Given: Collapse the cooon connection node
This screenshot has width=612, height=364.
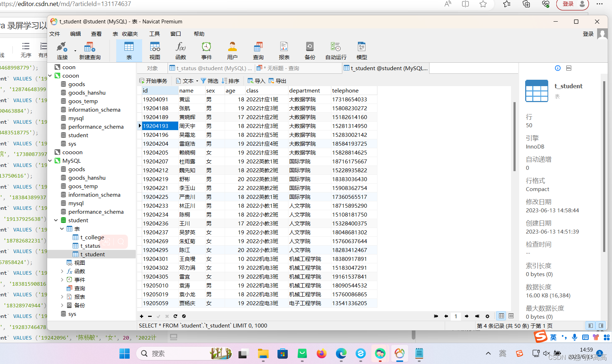Looking at the screenshot, I should tap(50, 76).
